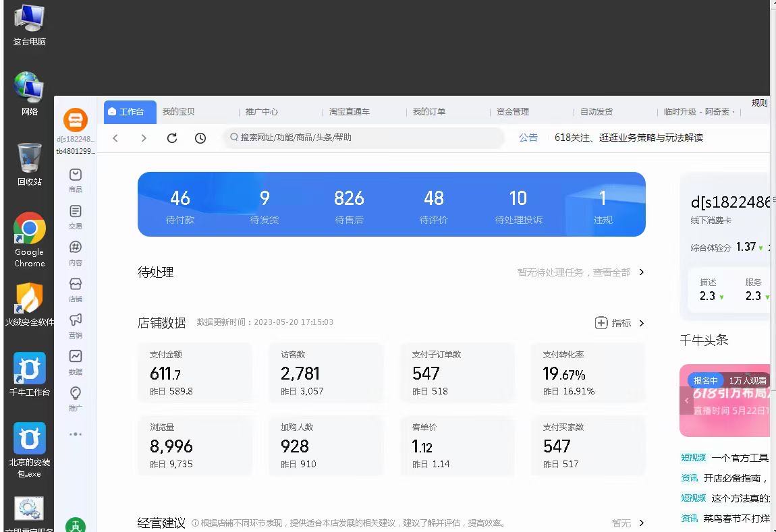The image size is (776, 532).
Task: Click 9 待发货 counter
Action: [265, 206]
